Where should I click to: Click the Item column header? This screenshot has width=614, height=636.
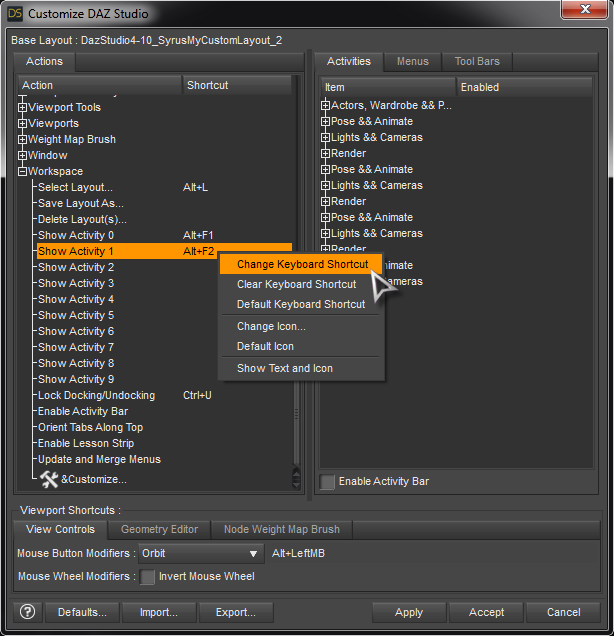[389, 87]
